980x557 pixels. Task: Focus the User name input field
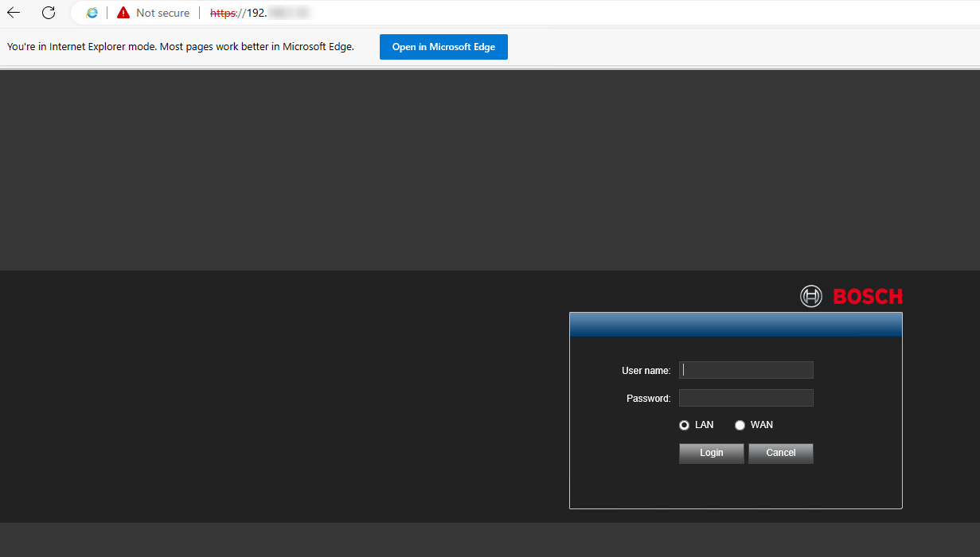[746, 370]
